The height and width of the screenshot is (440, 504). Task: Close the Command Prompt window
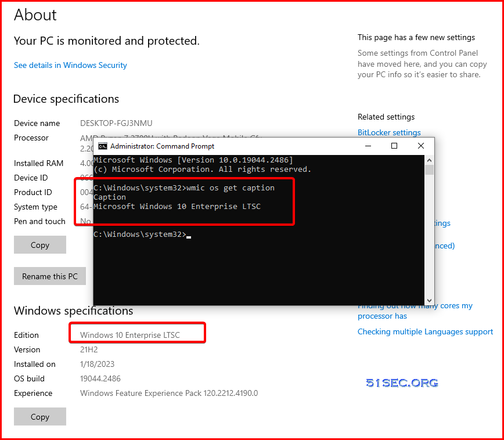(421, 146)
